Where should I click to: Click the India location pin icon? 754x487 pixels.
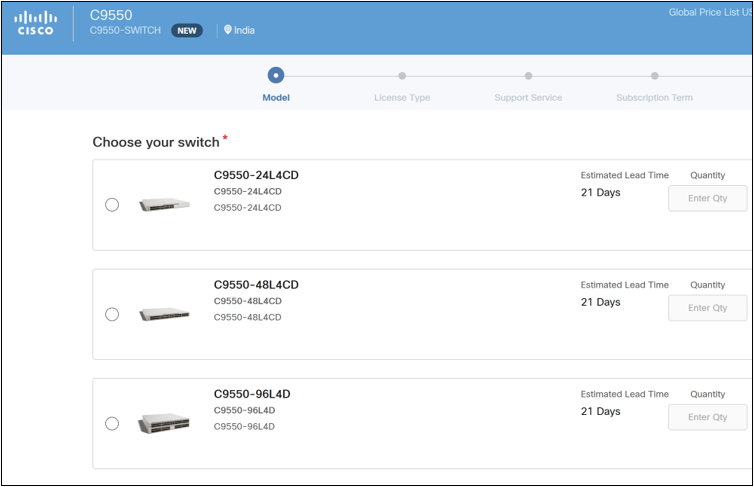228,30
